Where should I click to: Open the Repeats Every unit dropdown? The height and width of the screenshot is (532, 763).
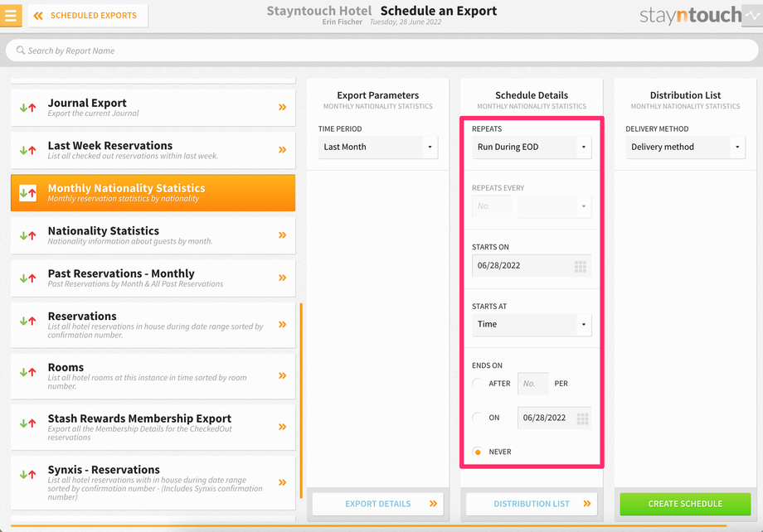555,206
